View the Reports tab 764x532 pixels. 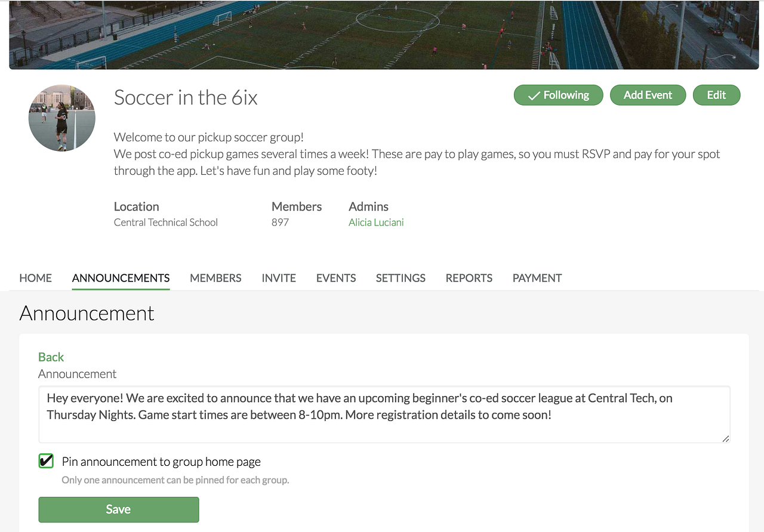(469, 278)
